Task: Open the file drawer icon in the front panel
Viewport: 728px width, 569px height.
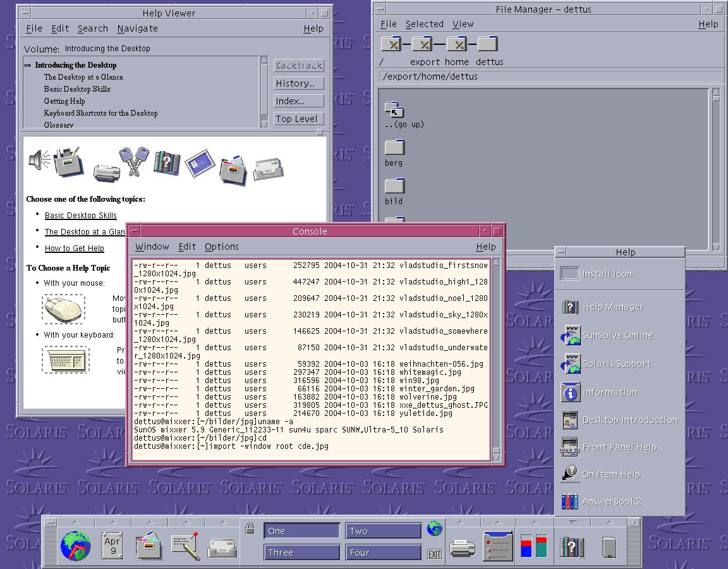Action: [x=149, y=546]
